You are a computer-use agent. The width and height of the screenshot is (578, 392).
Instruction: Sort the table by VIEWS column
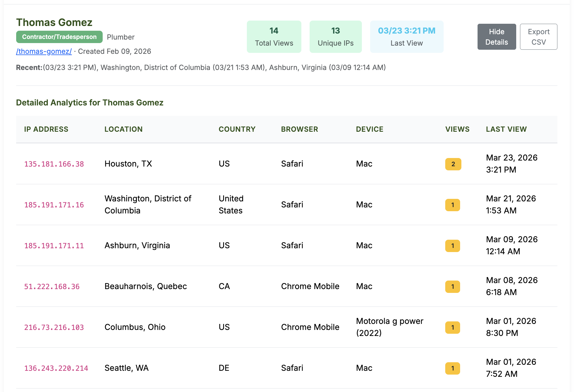(x=457, y=129)
